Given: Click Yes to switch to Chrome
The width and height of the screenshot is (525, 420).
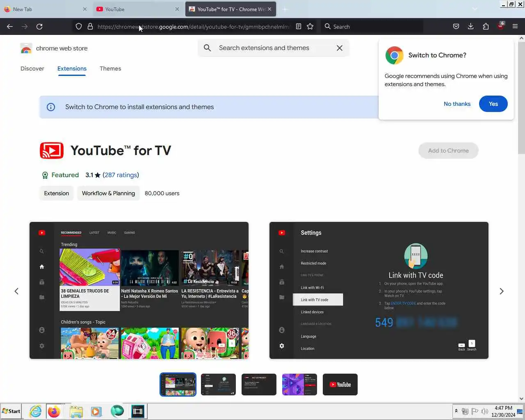Looking at the screenshot, I should [493, 104].
